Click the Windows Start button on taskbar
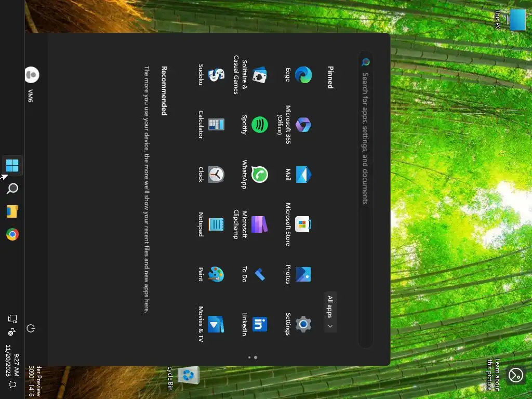This screenshot has width=532, height=399. pos(12,166)
